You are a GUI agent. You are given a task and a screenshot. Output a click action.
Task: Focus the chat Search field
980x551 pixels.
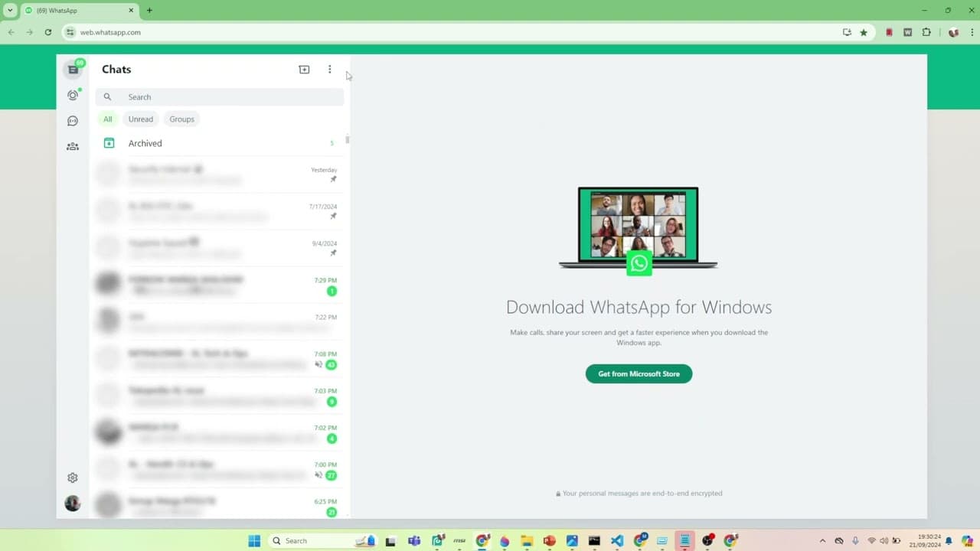(x=220, y=97)
